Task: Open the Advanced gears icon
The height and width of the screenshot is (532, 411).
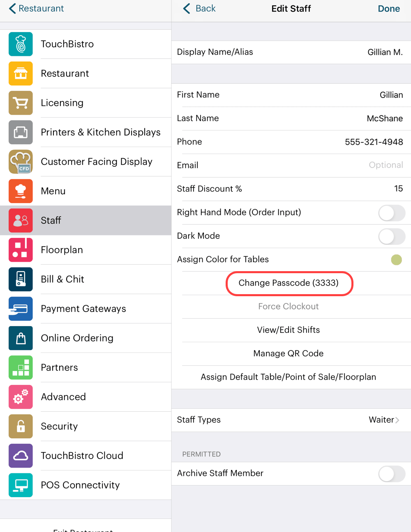Action: pyautogui.click(x=21, y=397)
